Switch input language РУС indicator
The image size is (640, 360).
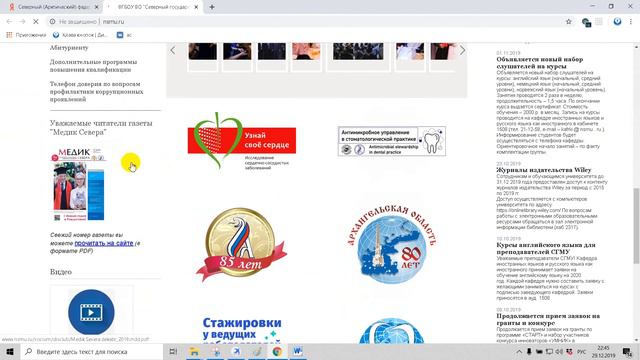582,351
